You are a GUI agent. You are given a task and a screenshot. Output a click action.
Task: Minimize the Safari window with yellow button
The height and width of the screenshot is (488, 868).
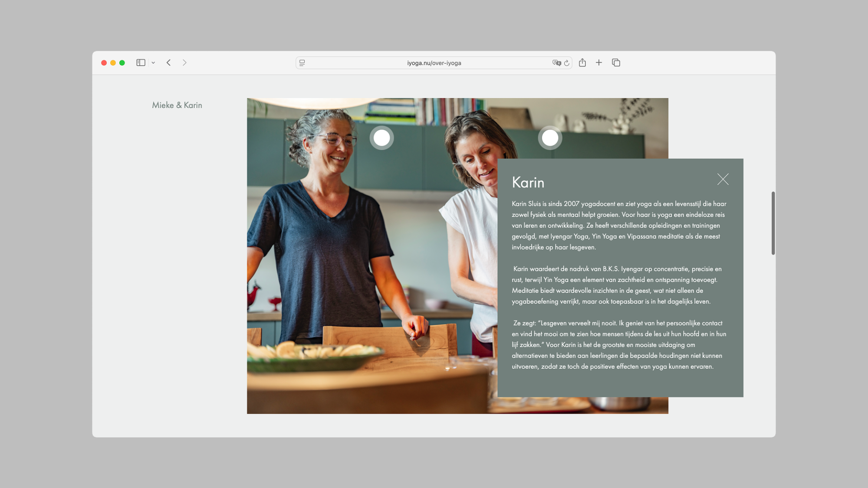[113, 63]
